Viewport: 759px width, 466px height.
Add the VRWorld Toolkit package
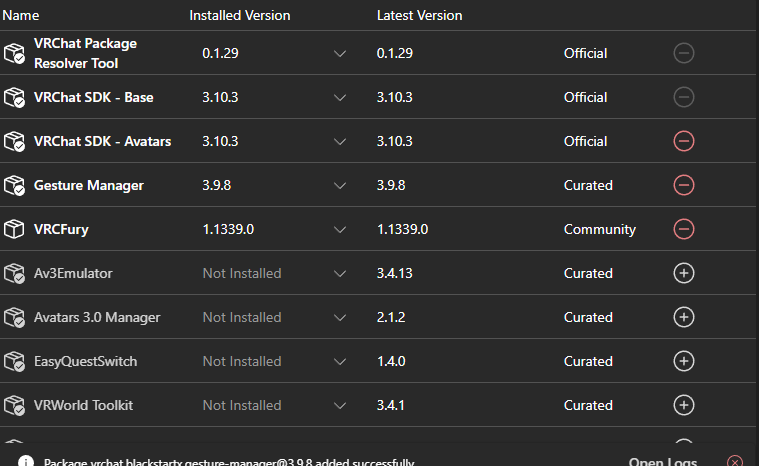click(x=683, y=406)
